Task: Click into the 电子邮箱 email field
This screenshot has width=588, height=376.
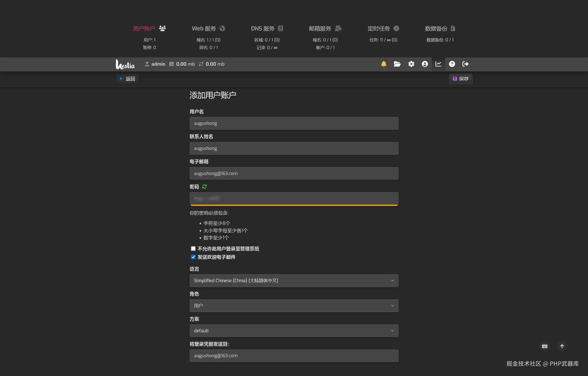Action: (x=294, y=173)
